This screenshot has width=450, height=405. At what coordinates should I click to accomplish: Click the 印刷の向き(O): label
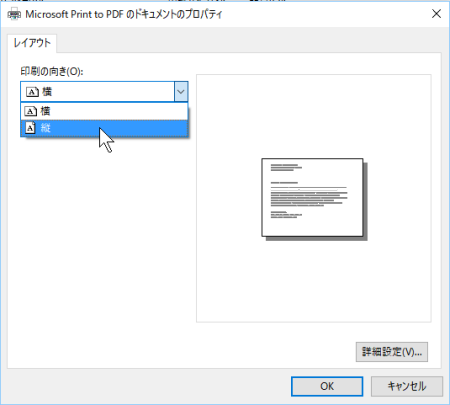pyautogui.click(x=52, y=71)
